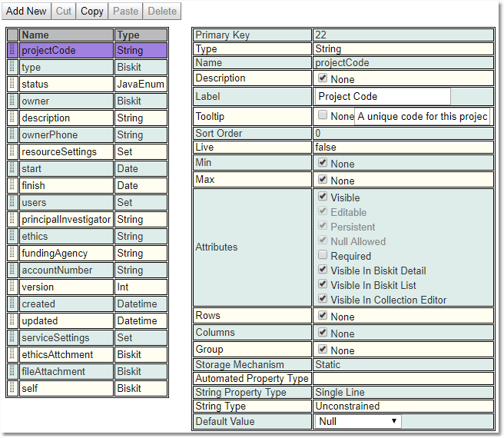Toggle the Tooltip None checkbox
This screenshot has width=504, height=438.
(x=323, y=116)
